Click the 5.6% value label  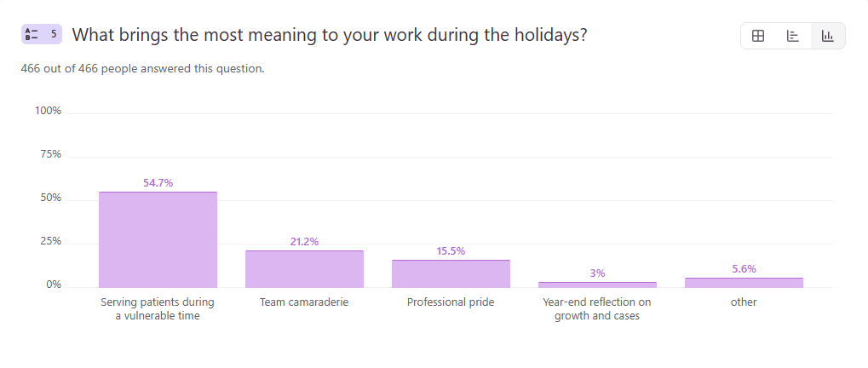744,269
